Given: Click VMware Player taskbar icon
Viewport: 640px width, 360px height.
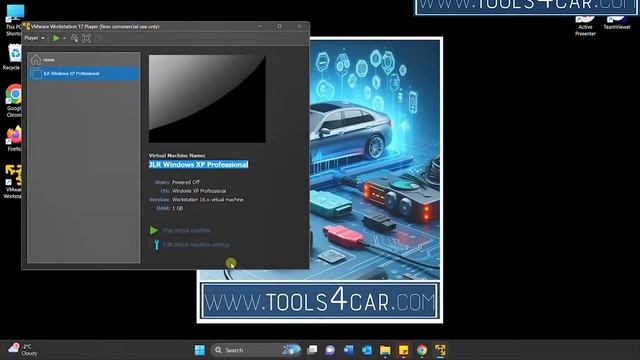Looking at the screenshot, I should tap(440, 350).
